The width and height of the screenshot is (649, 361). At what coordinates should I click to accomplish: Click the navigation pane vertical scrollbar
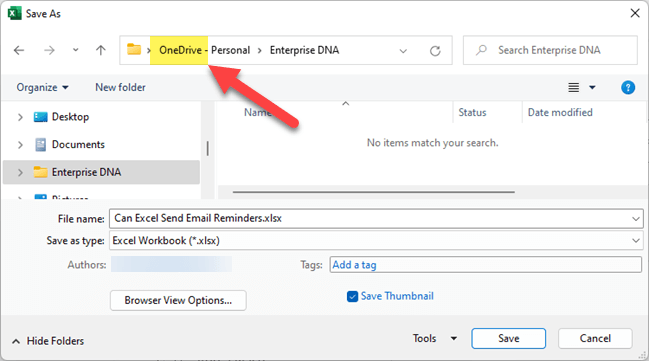207,149
